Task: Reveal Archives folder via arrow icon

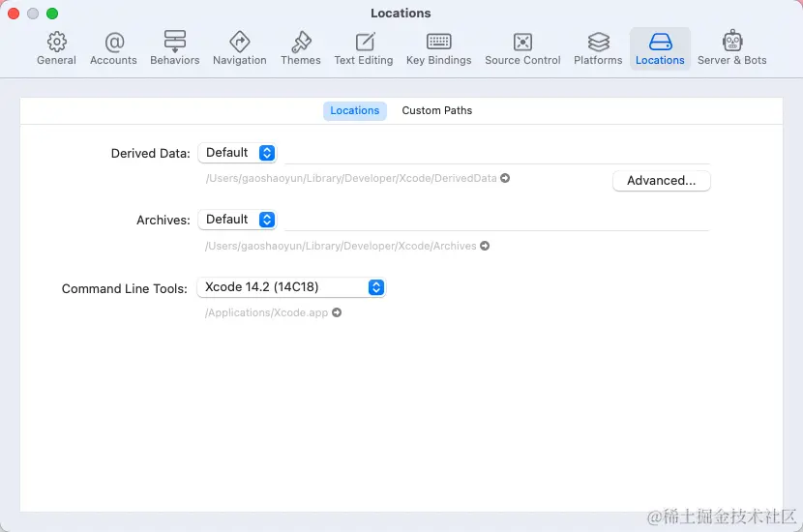Action: [x=485, y=246]
